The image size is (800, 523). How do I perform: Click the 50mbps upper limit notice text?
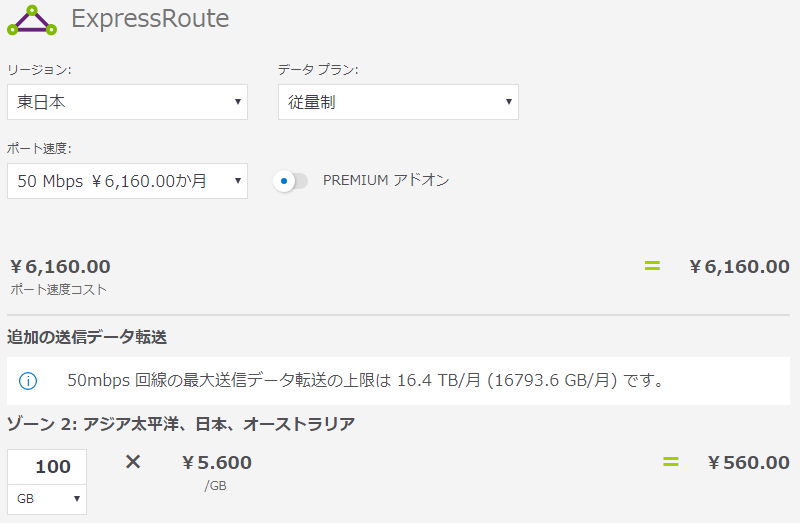366,381
